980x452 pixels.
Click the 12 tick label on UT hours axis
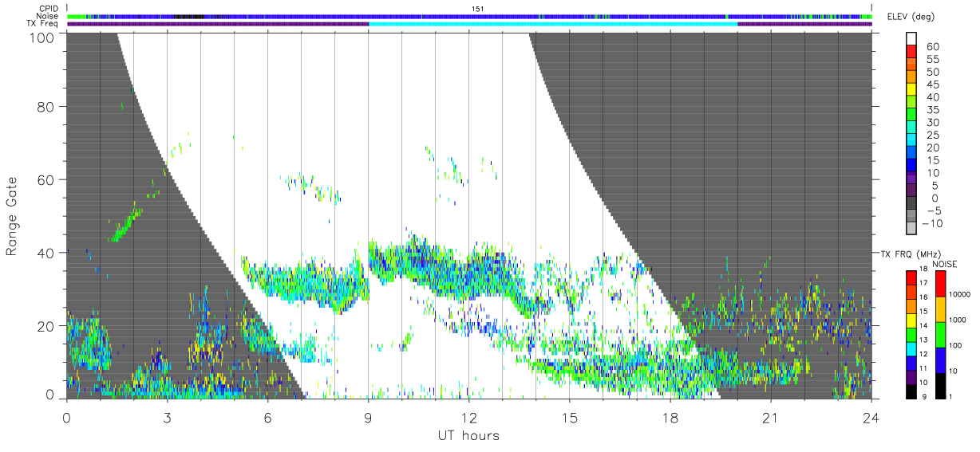pyautogui.click(x=468, y=418)
